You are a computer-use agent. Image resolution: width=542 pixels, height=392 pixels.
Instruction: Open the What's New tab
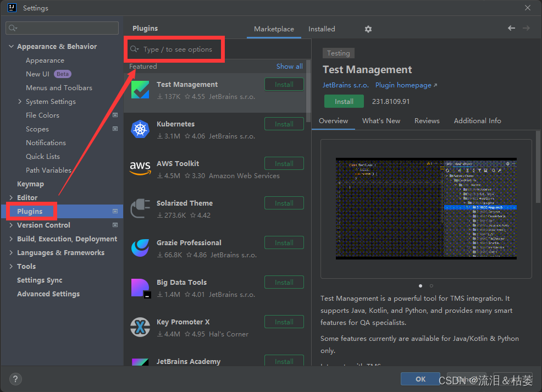[381, 121]
